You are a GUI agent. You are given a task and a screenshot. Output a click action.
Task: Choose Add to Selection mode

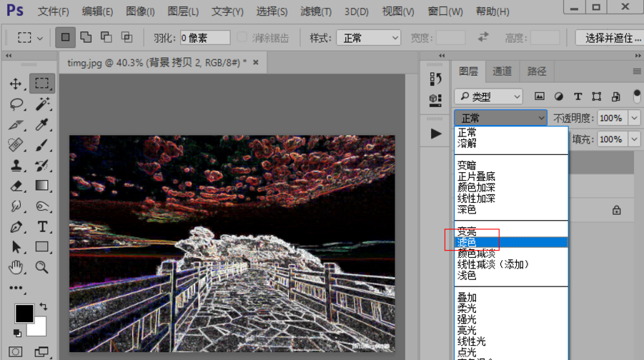[86, 37]
